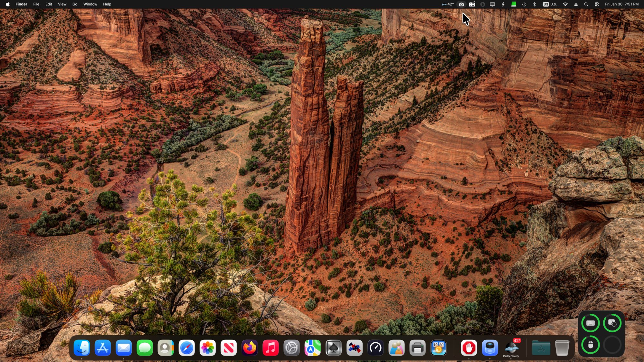644x362 pixels.
Task: Launch the Speedtest gauge app in the dock
Action: 375,348
